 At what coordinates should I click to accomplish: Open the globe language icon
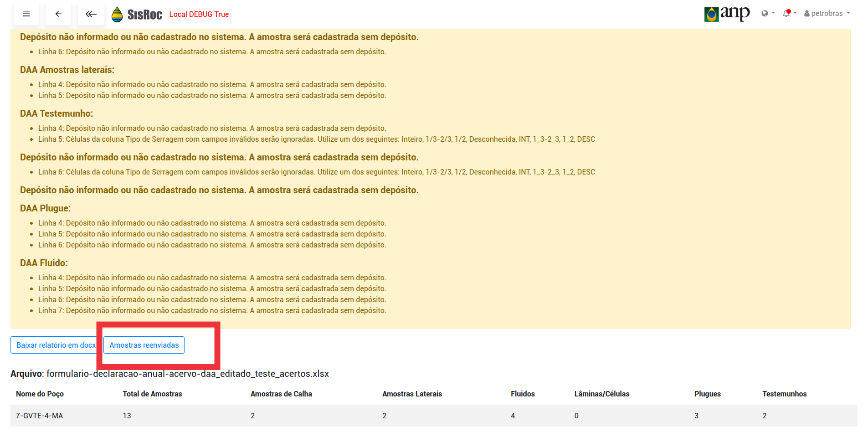pos(765,14)
